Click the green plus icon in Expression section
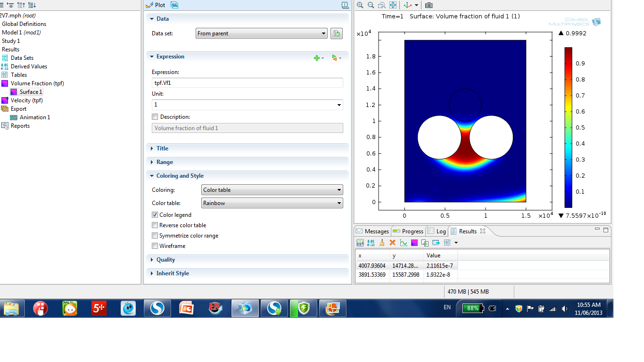The width and height of the screenshot is (644, 362). coord(317,58)
